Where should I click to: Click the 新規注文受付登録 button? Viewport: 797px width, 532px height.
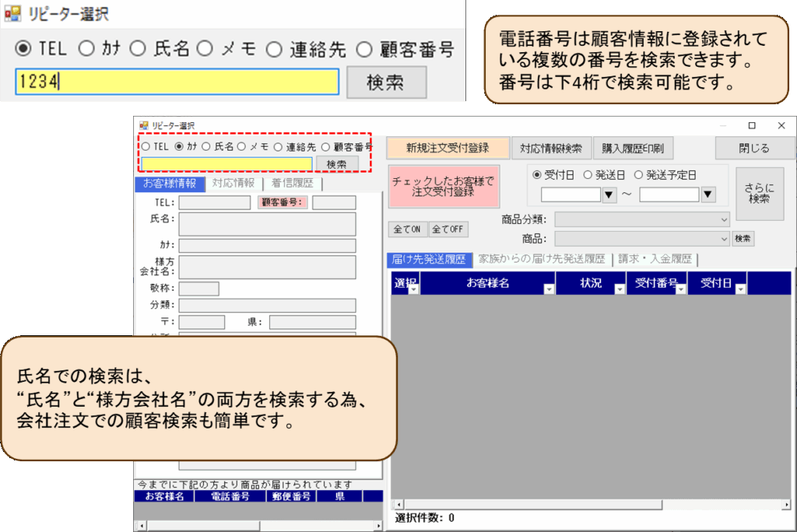[x=448, y=148]
